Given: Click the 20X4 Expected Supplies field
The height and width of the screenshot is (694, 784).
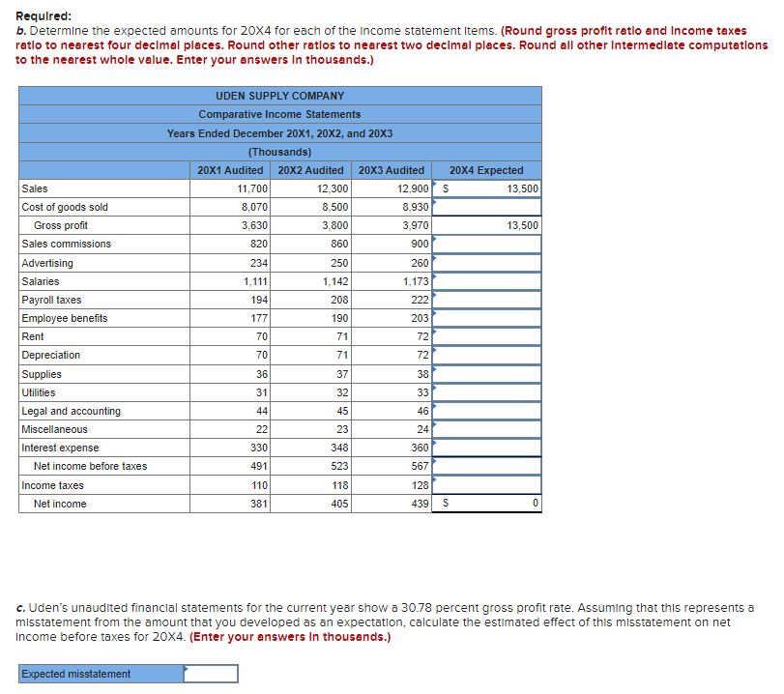Looking at the screenshot, I should point(486,374).
